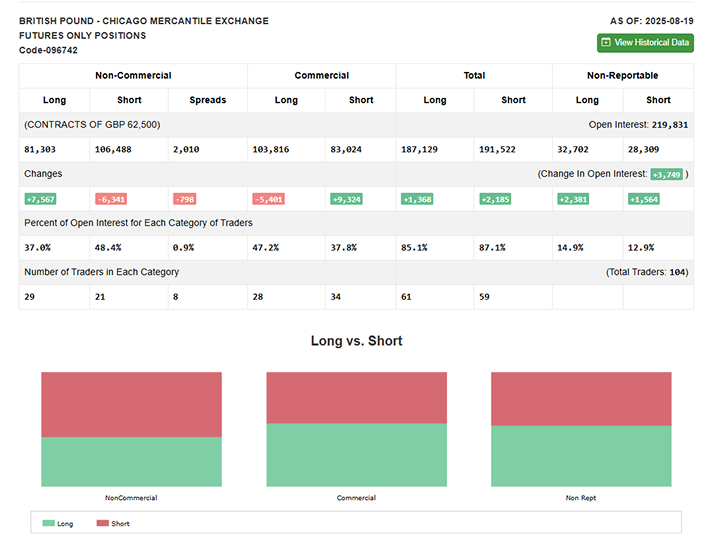The image size is (712, 544).
Task: Click the calendar icon in the historical data button
Action: pyautogui.click(x=606, y=43)
